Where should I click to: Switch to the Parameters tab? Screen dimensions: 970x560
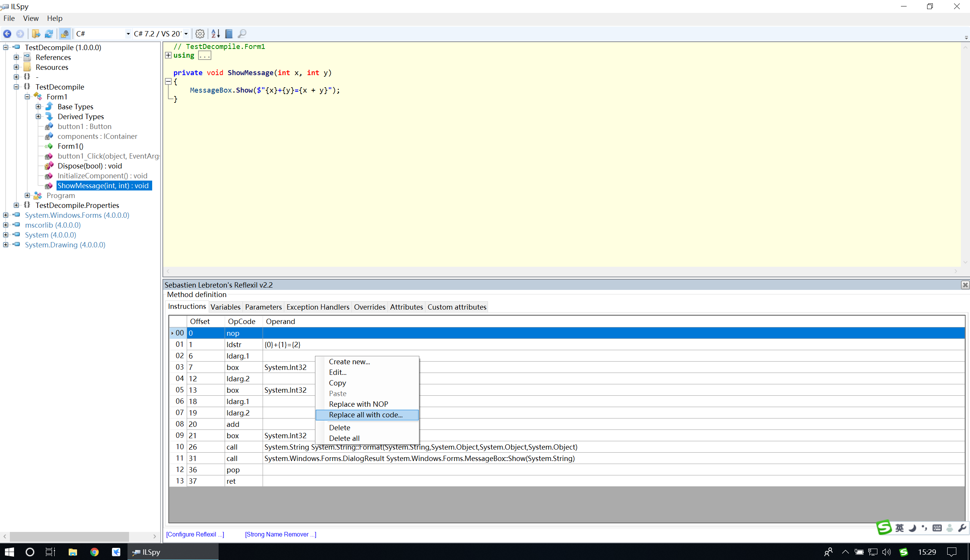pos(263,307)
